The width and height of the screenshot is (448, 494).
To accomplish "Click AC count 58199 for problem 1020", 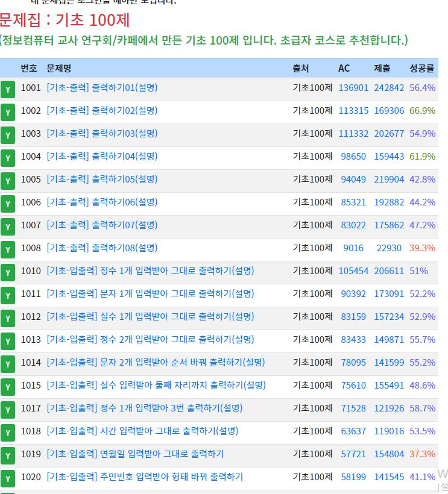I will [353, 477].
